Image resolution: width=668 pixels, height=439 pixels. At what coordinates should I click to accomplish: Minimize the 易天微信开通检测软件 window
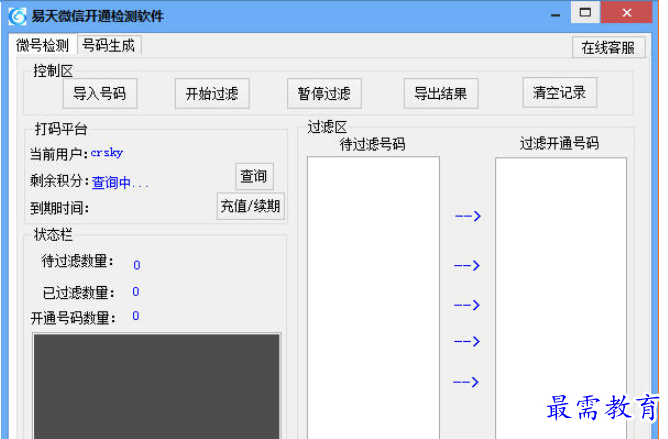tap(555, 14)
